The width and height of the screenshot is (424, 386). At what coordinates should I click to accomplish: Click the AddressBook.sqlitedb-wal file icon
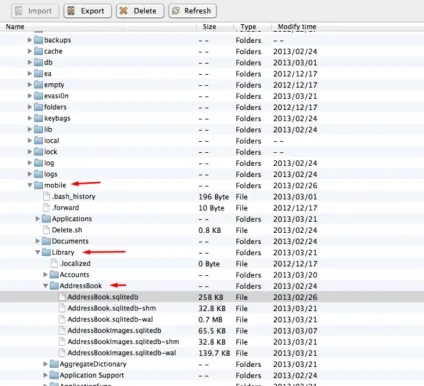click(x=62, y=319)
